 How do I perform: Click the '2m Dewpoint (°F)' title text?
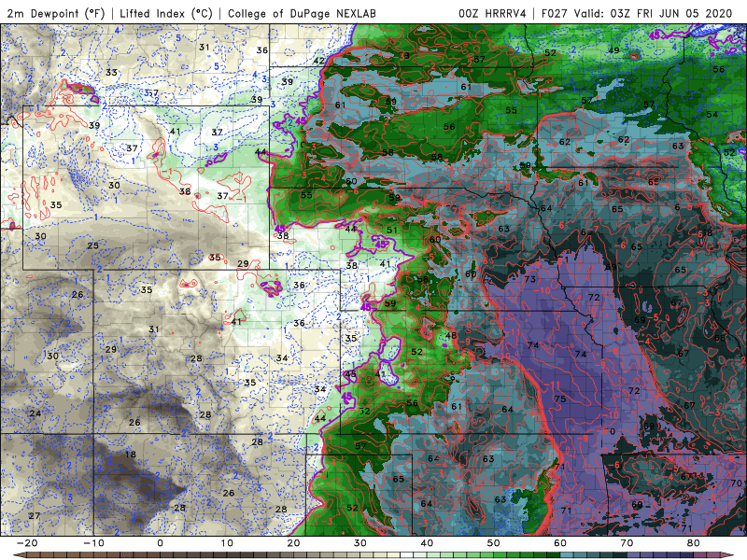tap(56, 13)
